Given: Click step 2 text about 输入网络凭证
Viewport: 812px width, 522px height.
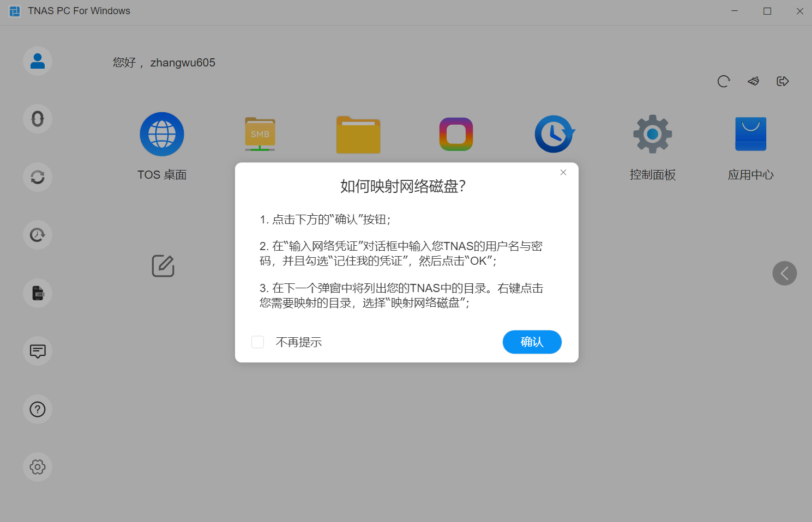Looking at the screenshot, I should point(401,253).
